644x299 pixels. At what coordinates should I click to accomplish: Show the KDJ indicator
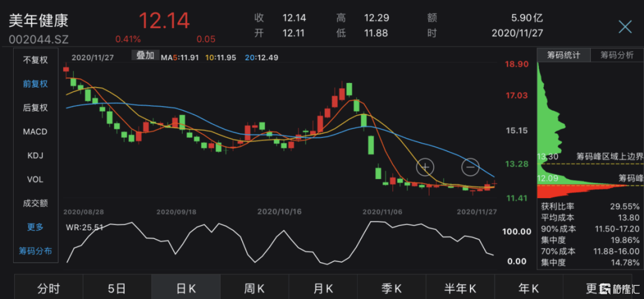tap(35, 156)
